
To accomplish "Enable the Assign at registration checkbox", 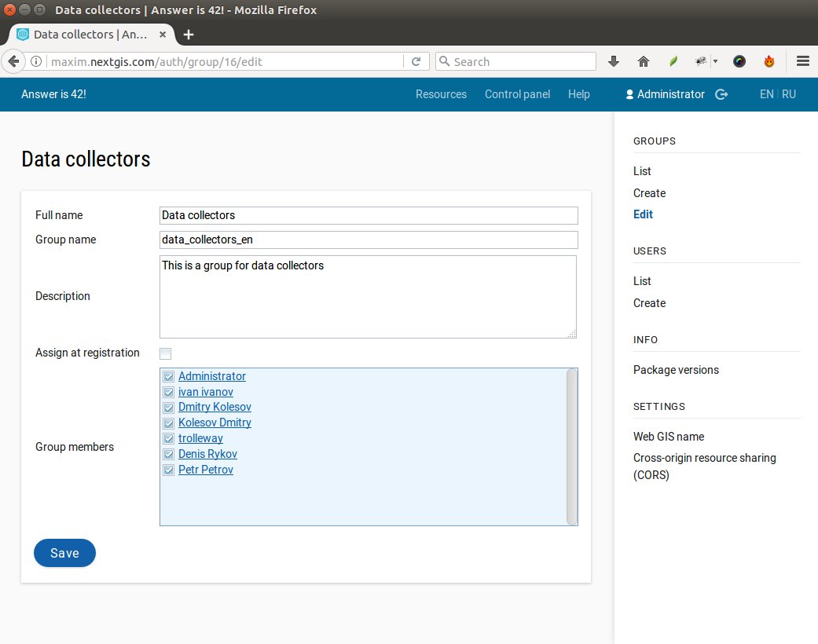I will (x=165, y=353).
